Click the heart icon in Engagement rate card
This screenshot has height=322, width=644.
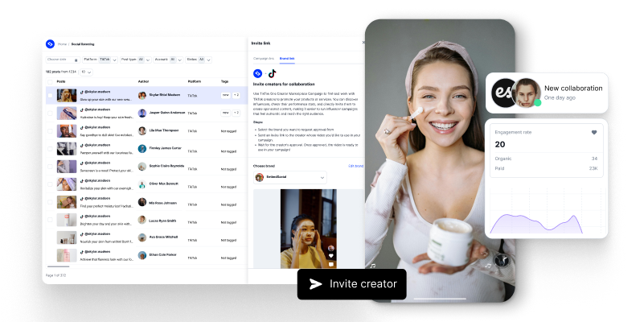click(x=594, y=132)
